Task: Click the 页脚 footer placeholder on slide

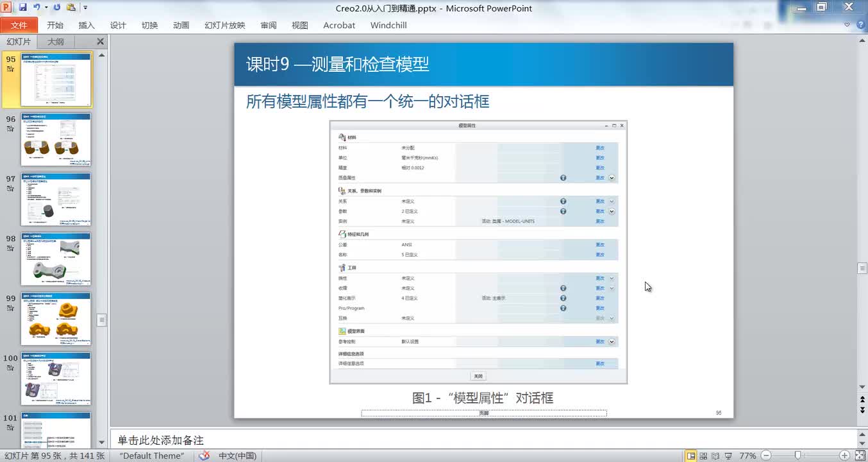Action: click(484, 413)
